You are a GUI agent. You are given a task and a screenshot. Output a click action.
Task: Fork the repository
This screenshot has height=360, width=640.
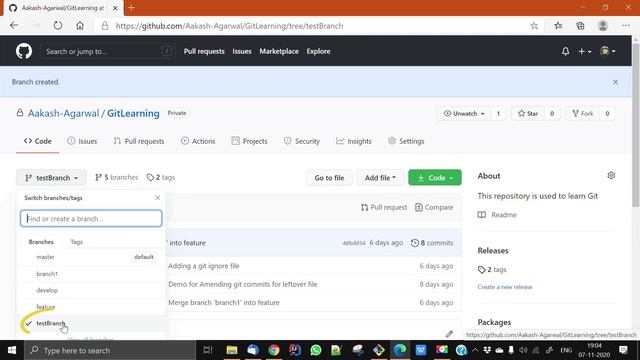(x=582, y=113)
